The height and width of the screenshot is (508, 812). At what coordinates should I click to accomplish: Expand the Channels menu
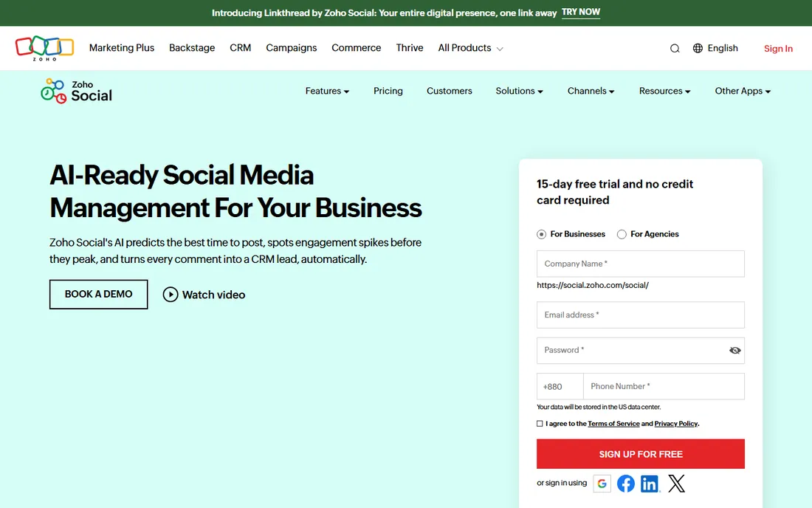tap(591, 91)
